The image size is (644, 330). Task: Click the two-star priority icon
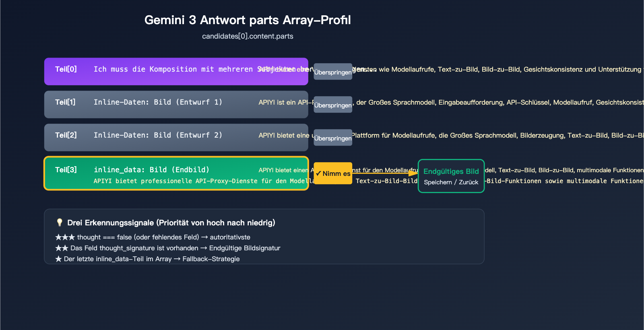tap(62, 248)
